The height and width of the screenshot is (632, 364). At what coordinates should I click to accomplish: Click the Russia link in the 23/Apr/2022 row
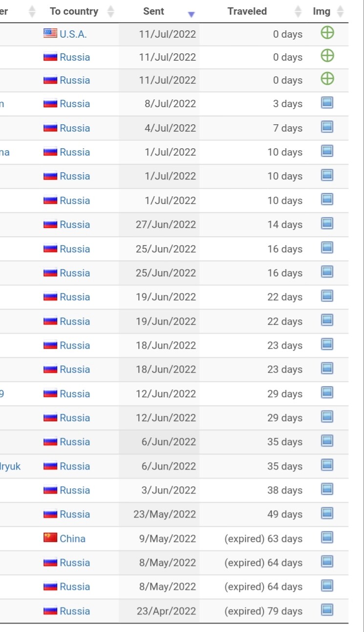(x=75, y=611)
